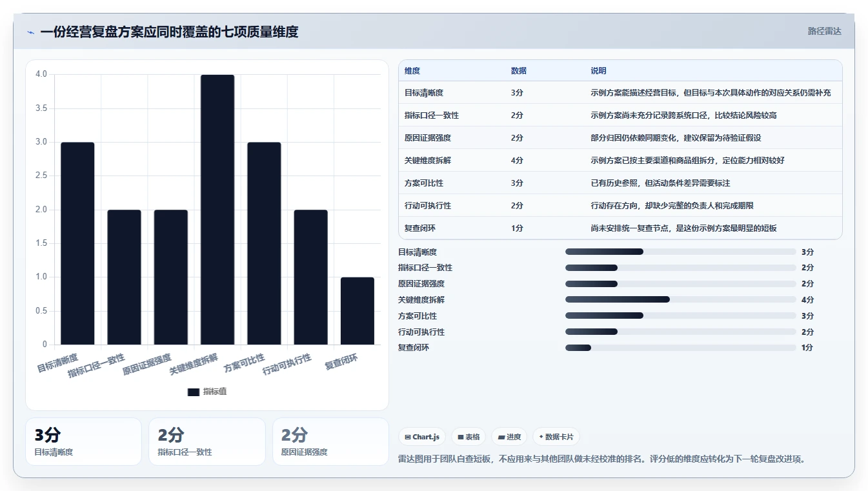Open the 3分 目标清晰度 data card
Image resolution: width=868 pixels, height=491 pixels.
coord(83,441)
